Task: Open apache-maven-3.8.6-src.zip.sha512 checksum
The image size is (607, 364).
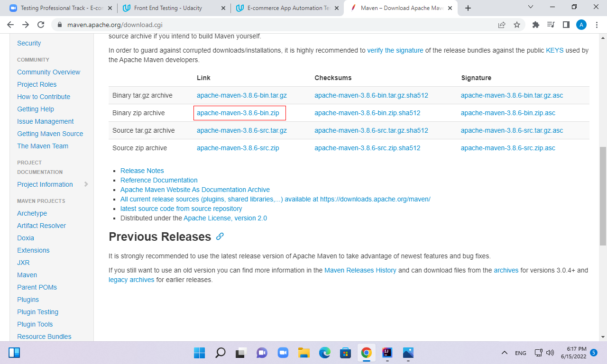Action: pyautogui.click(x=368, y=148)
